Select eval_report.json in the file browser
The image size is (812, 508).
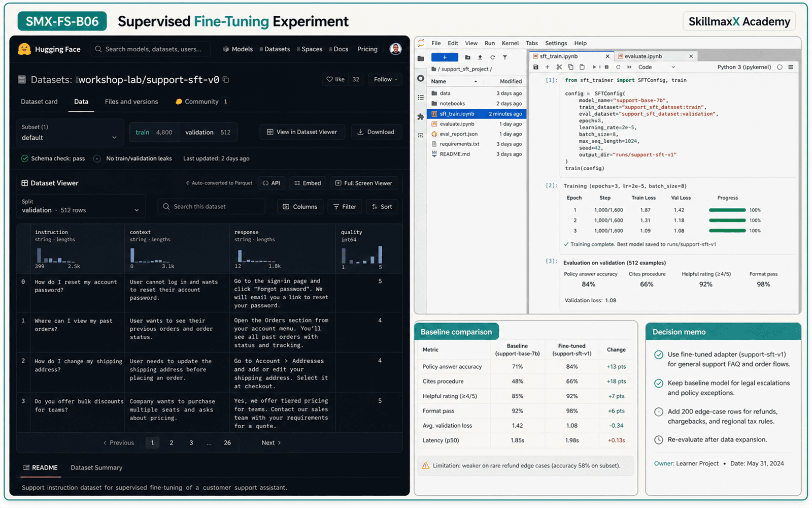point(477,134)
